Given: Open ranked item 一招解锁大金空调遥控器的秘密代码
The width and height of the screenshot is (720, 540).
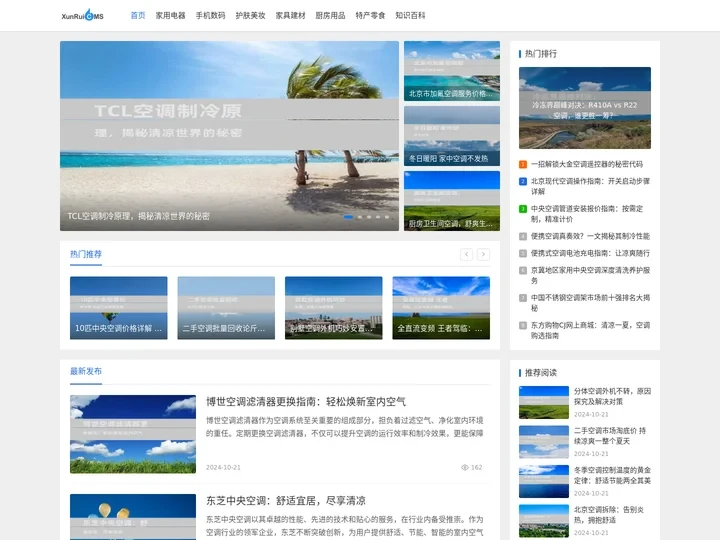Looking at the screenshot, I should coord(587,164).
